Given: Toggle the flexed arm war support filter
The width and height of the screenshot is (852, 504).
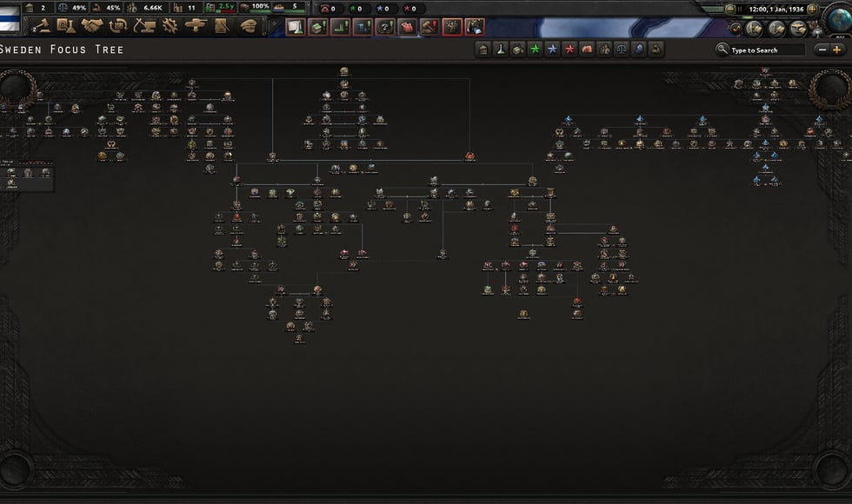Looking at the screenshot, I should pos(656,50).
